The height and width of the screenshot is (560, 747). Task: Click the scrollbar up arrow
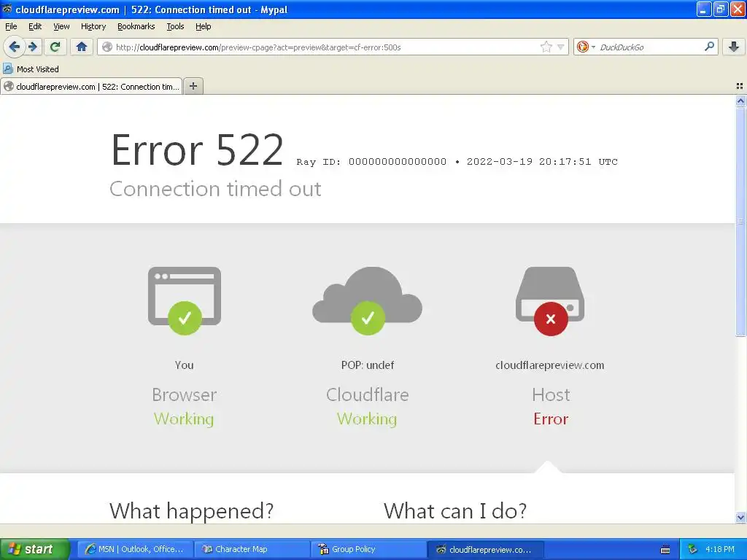pos(740,101)
